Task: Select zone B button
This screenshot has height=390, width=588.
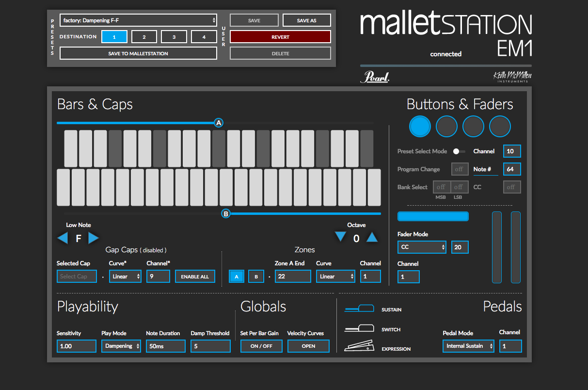Action: [256, 276]
